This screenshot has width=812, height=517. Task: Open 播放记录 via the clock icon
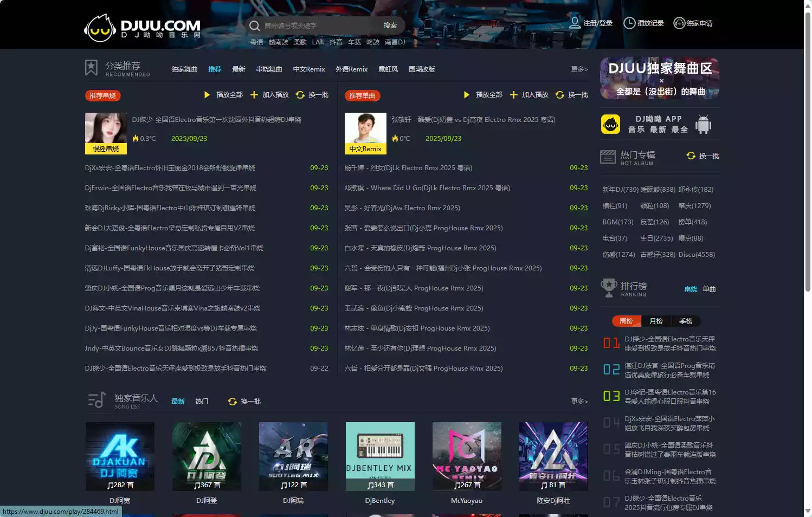[629, 23]
